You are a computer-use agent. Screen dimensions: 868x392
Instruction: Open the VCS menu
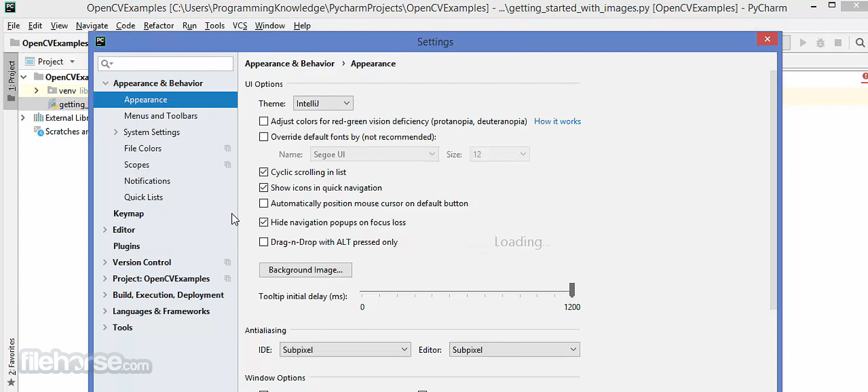point(240,25)
